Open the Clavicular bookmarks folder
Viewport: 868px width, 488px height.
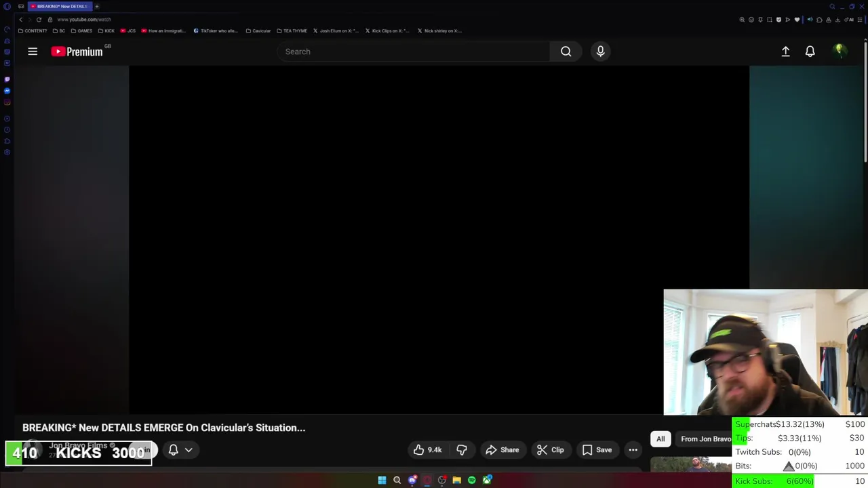[x=258, y=30]
